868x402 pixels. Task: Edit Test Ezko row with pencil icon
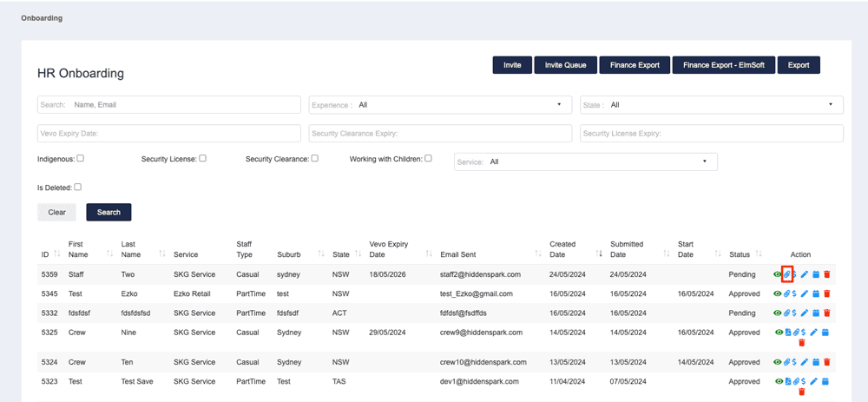coord(805,293)
